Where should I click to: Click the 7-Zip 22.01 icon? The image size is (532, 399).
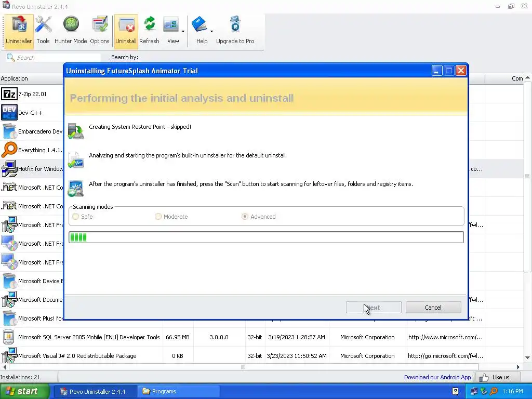coord(9,94)
